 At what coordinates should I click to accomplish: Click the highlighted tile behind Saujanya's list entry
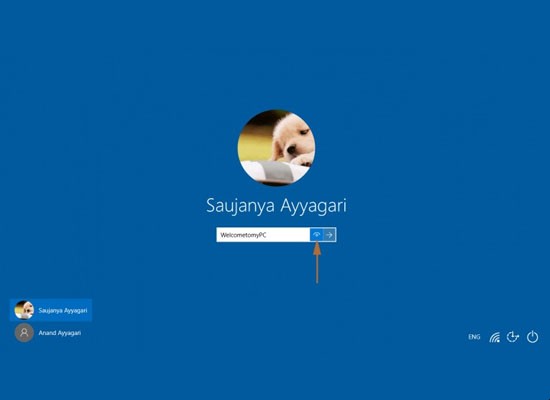(x=51, y=310)
